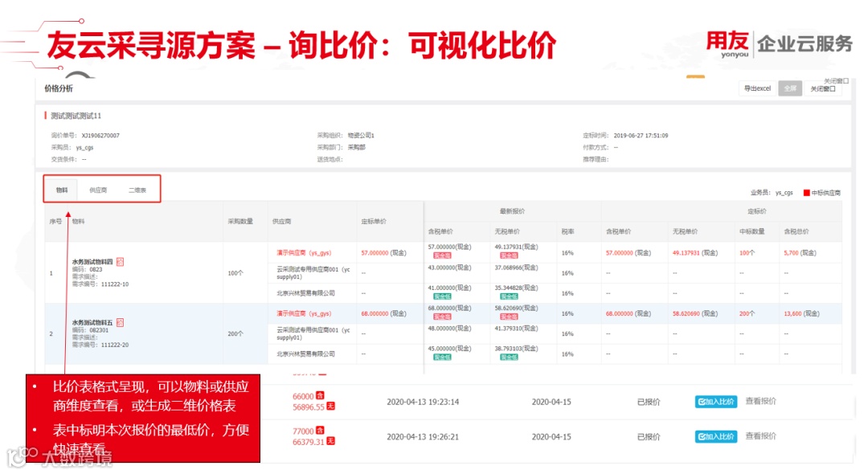The image size is (868, 474).
Task: Click the red tag under 57.000000 latest quote
Action: pos(442,255)
